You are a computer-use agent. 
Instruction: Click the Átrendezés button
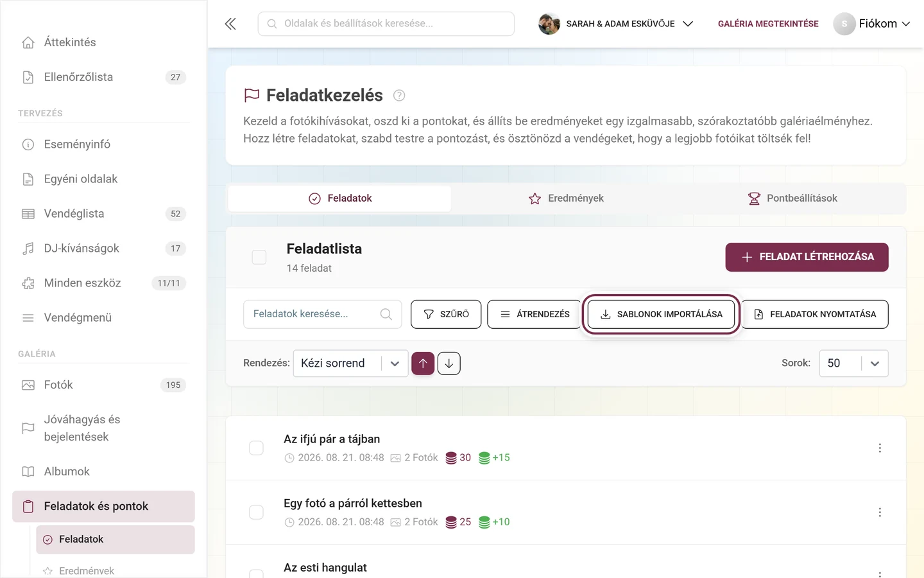coord(535,314)
